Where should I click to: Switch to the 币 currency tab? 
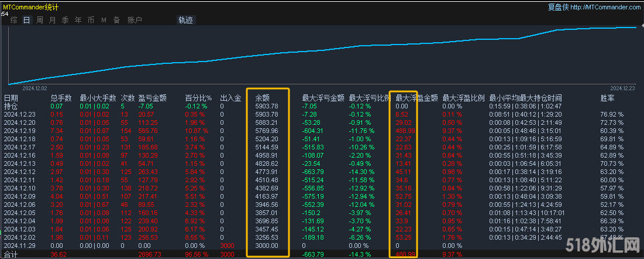(x=91, y=20)
